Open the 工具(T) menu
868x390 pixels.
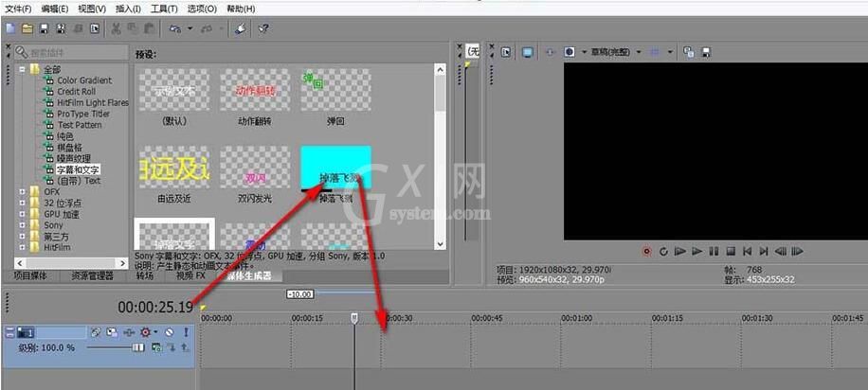tap(164, 9)
